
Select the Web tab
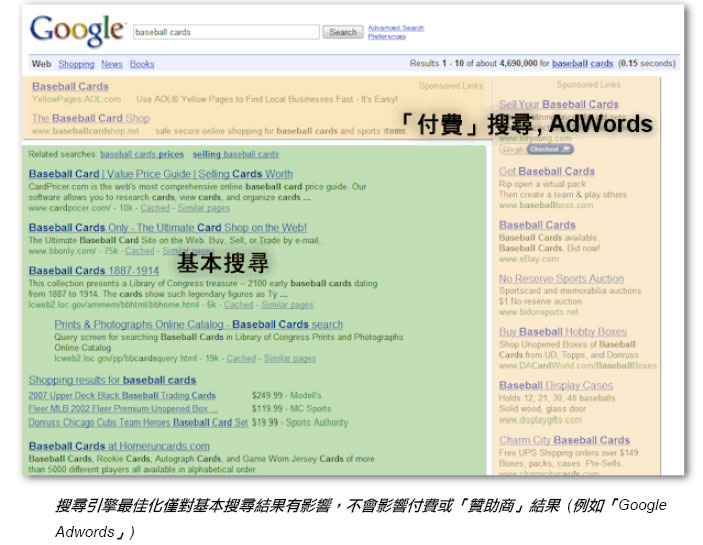coord(41,64)
